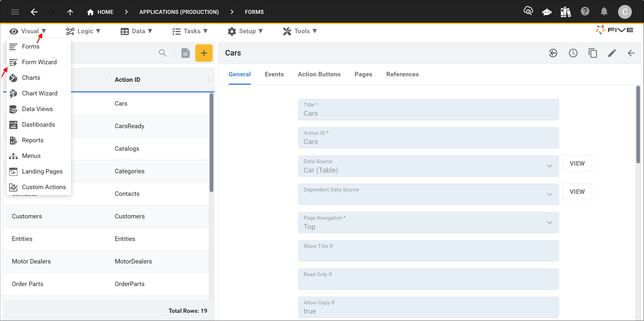Go back with the top-bar left arrow
This screenshot has width=644, height=321.
tap(34, 12)
